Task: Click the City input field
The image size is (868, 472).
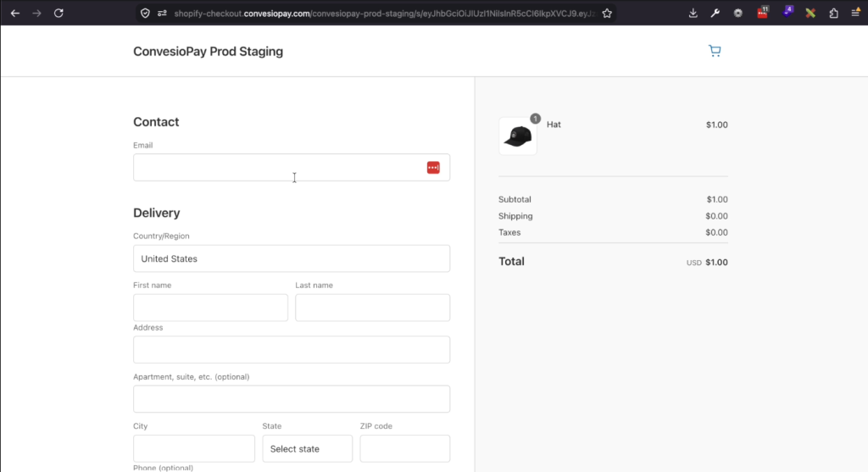Action: pos(194,448)
